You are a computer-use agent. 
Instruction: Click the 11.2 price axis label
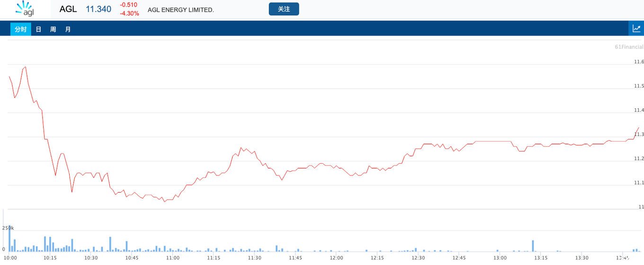tap(639, 159)
